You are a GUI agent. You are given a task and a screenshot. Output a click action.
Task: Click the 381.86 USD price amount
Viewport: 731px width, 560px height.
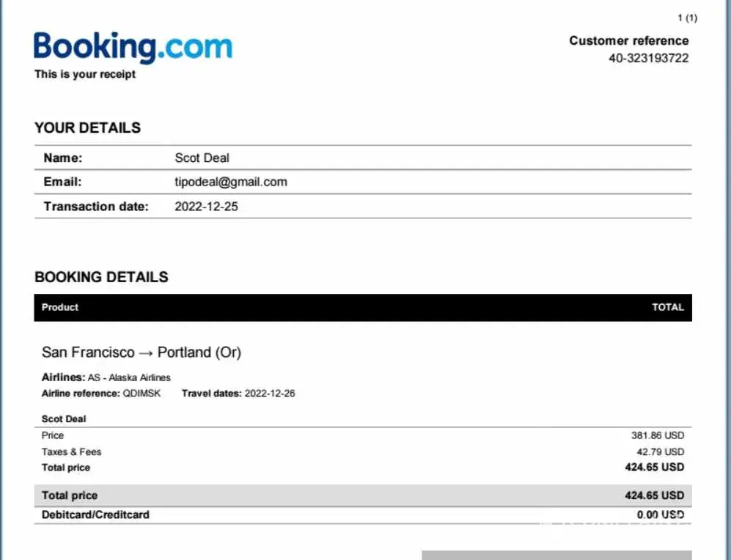point(657,435)
